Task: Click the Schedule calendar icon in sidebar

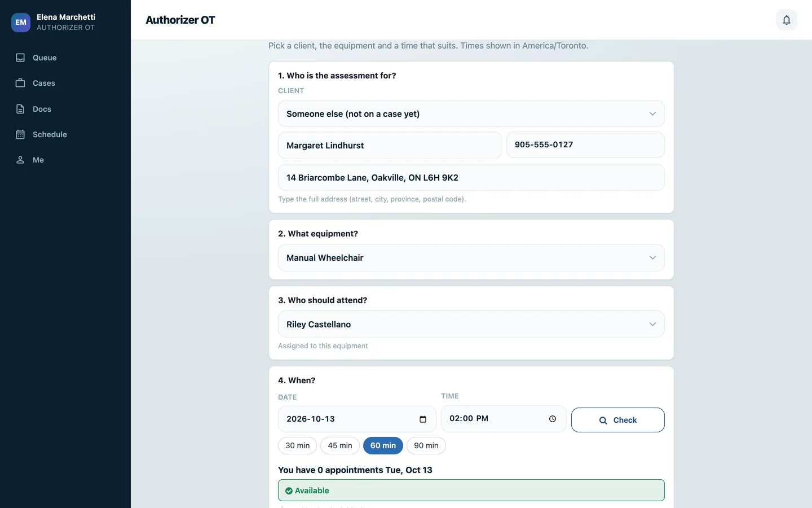Action: pyautogui.click(x=20, y=134)
